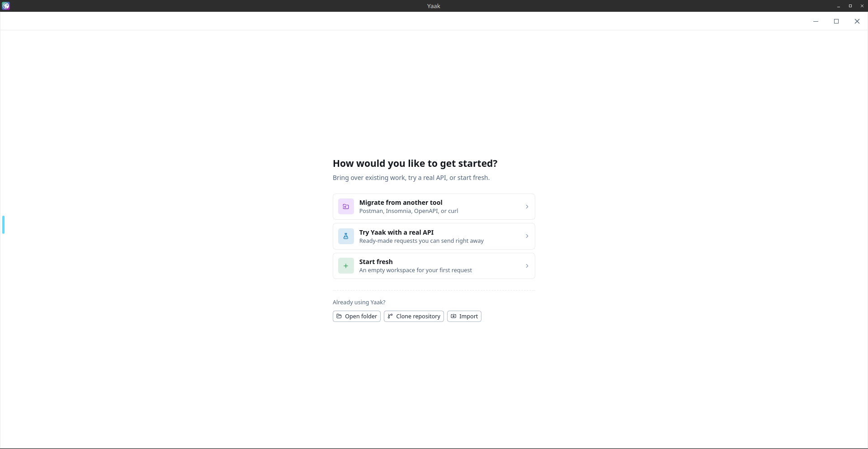The width and height of the screenshot is (868, 449).
Task: Maximize the inner Yaak window
Action: pos(836,21)
